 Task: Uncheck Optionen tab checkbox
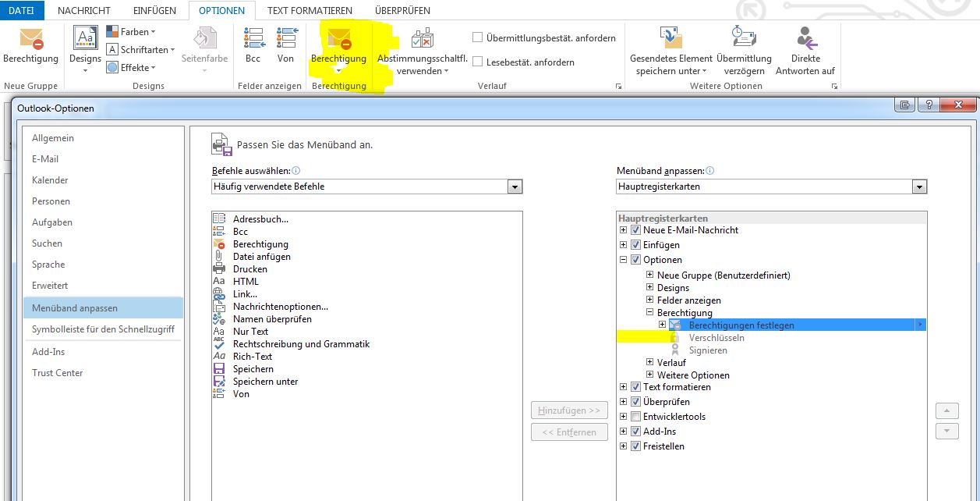tap(635, 260)
